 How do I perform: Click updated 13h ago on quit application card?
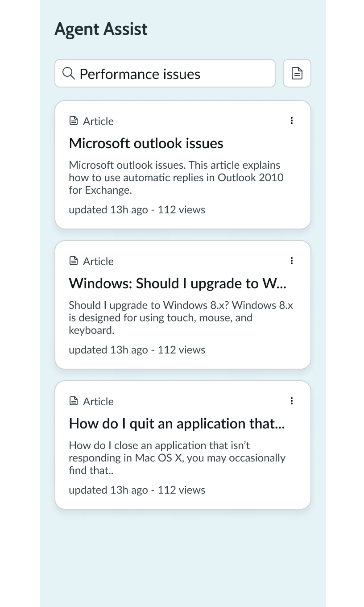click(x=108, y=490)
